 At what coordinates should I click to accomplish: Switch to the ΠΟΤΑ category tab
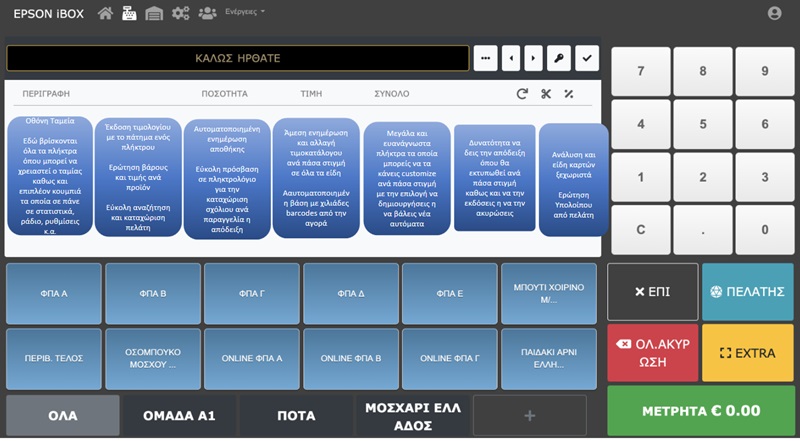pos(296,415)
